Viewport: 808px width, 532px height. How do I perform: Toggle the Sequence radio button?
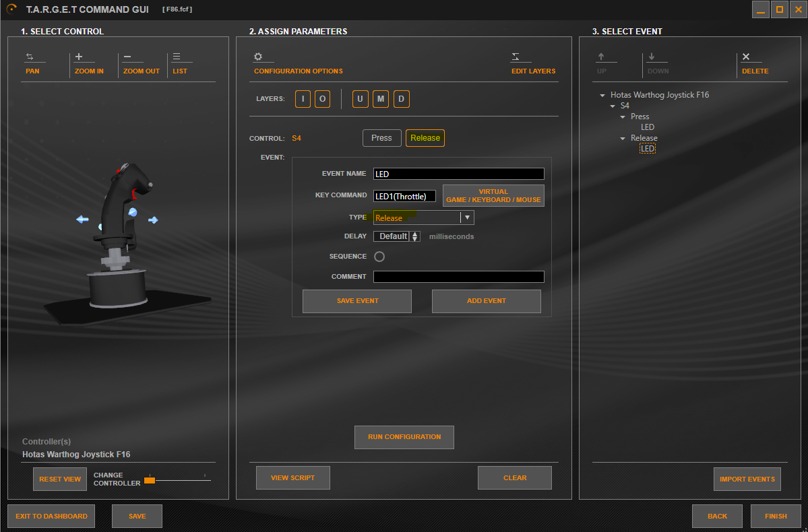point(379,257)
